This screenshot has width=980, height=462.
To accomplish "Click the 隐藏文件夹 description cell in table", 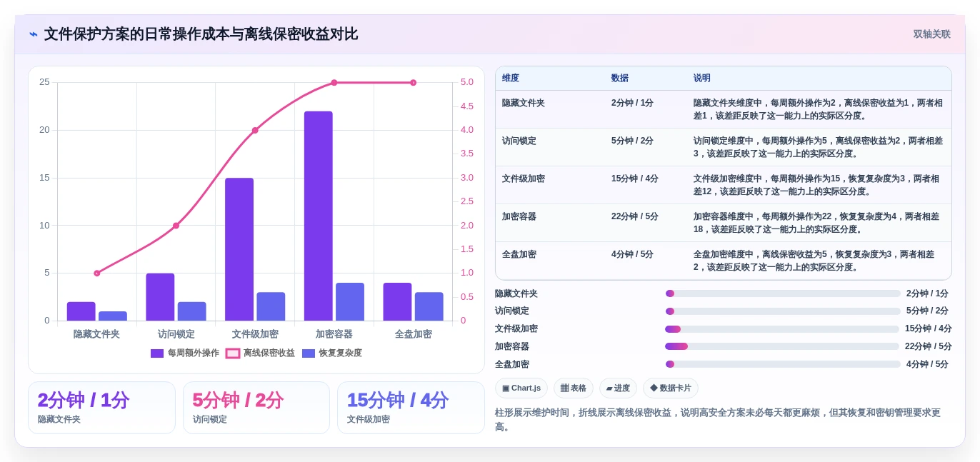I will [x=819, y=109].
